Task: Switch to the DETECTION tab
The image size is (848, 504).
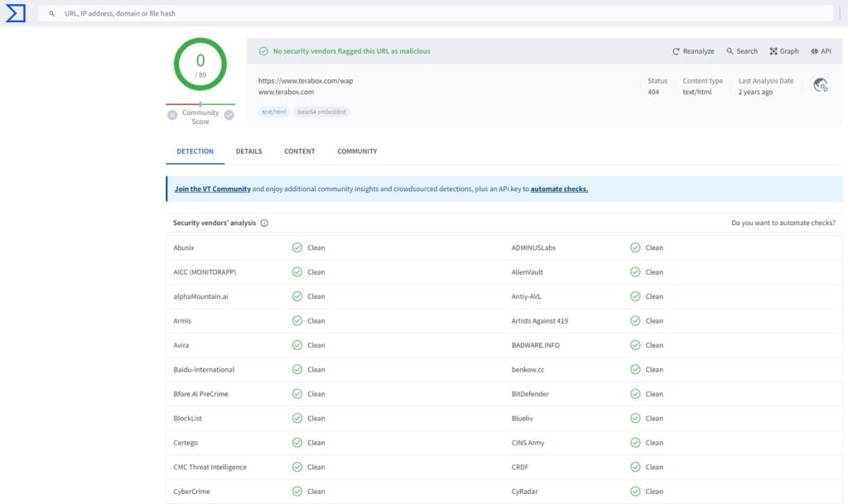Action: 195,151
